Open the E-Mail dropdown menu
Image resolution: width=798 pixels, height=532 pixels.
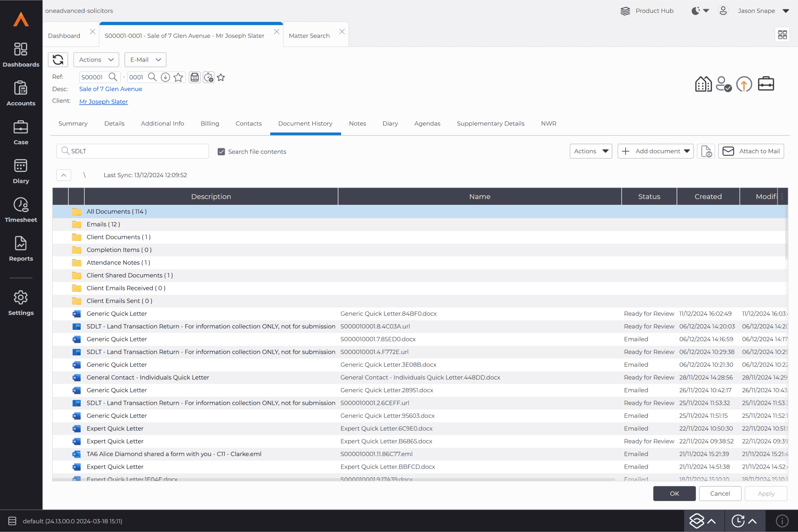[145, 59]
